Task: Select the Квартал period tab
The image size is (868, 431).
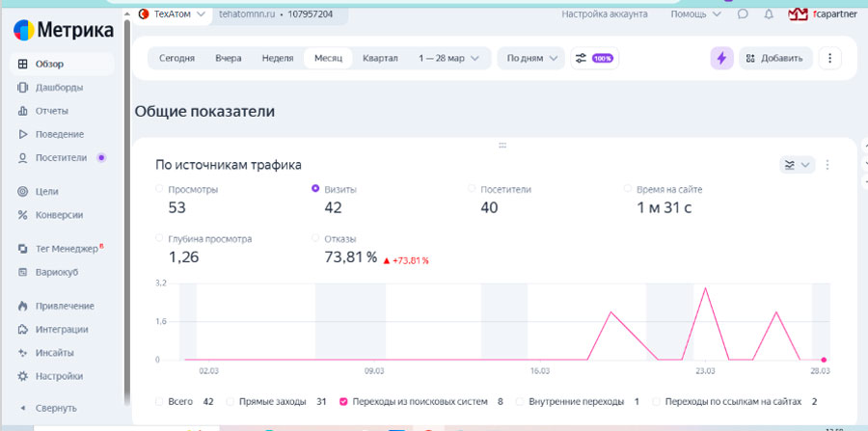Action: tap(380, 58)
